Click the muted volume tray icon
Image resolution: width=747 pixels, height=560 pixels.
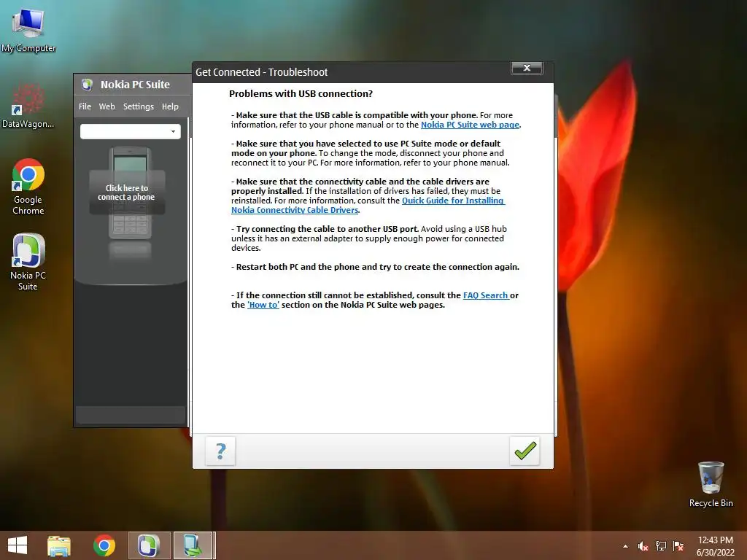[643, 546]
